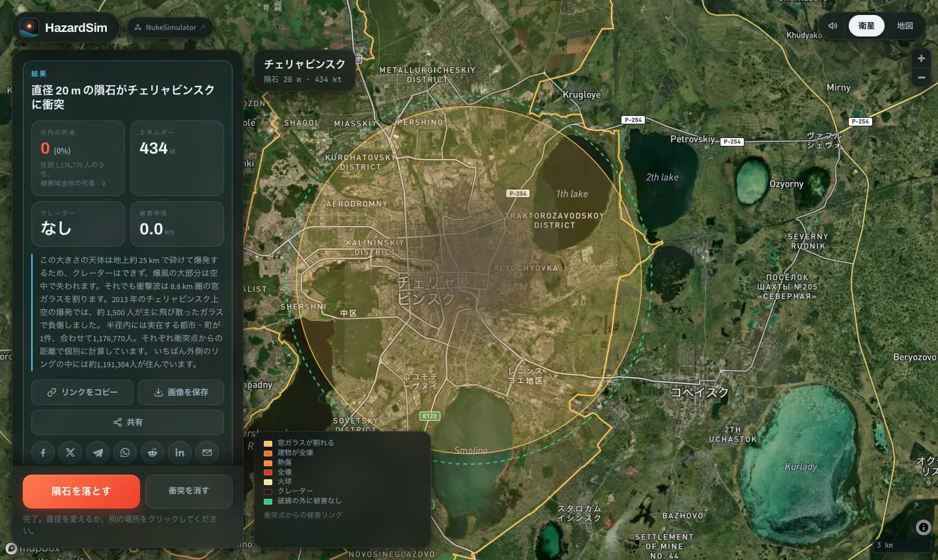The height and width of the screenshot is (560, 938).
Task: Share result via Telegram
Action: [x=98, y=453]
